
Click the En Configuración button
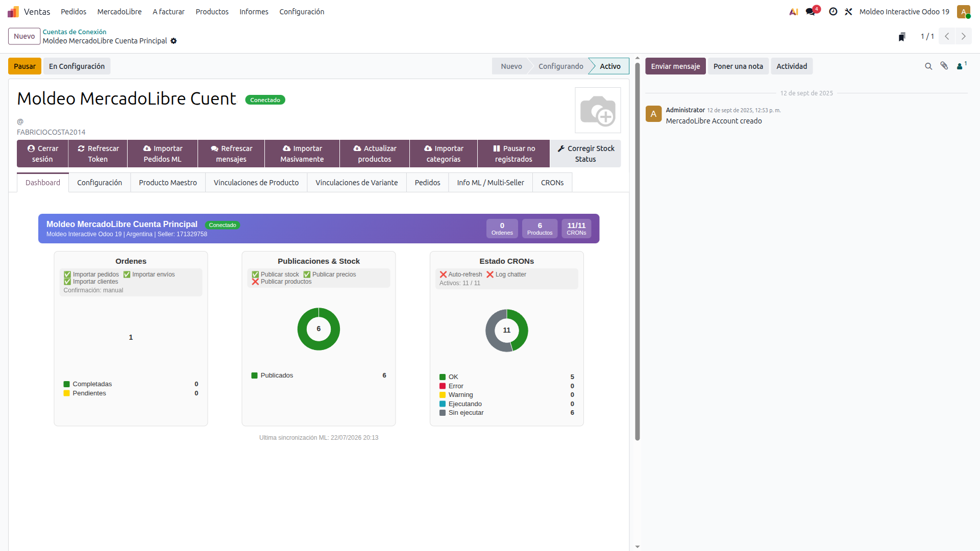pos(77,66)
